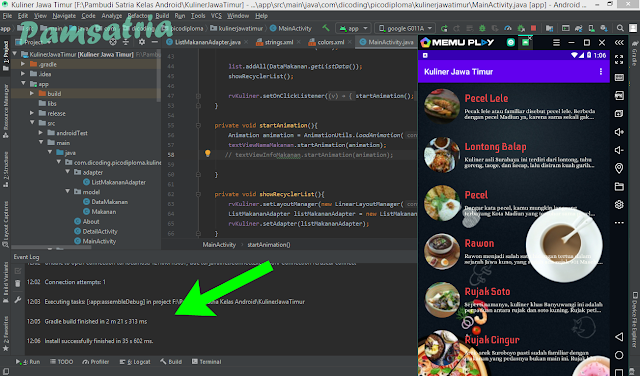
Task: Open the MEmu hamburger menu in the title bar
Action: tap(556, 42)
